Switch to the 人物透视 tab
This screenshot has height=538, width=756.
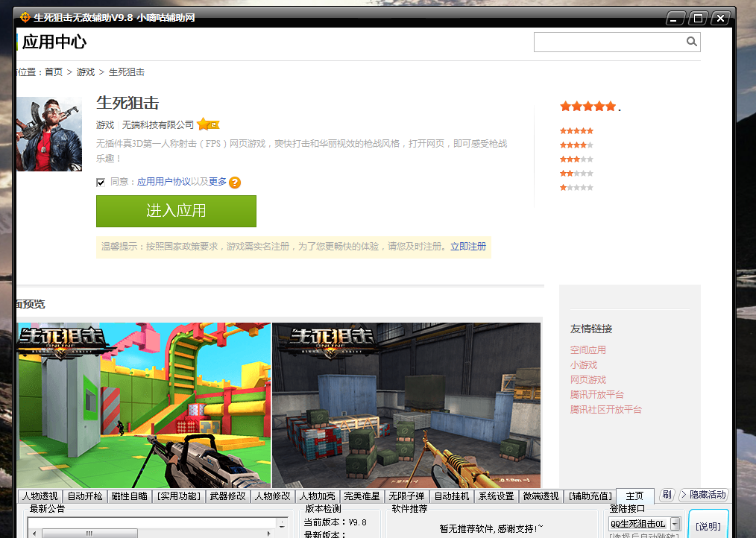point(40,496)
